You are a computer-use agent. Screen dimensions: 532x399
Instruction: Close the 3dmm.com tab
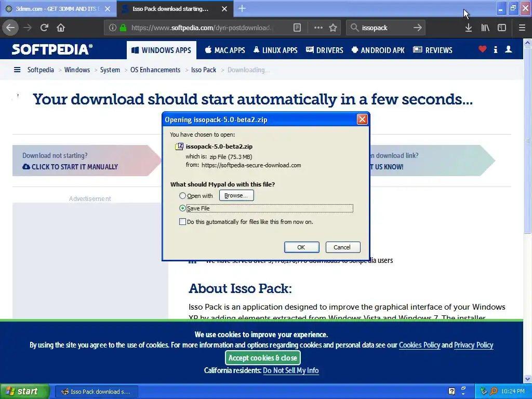[108, 9]
